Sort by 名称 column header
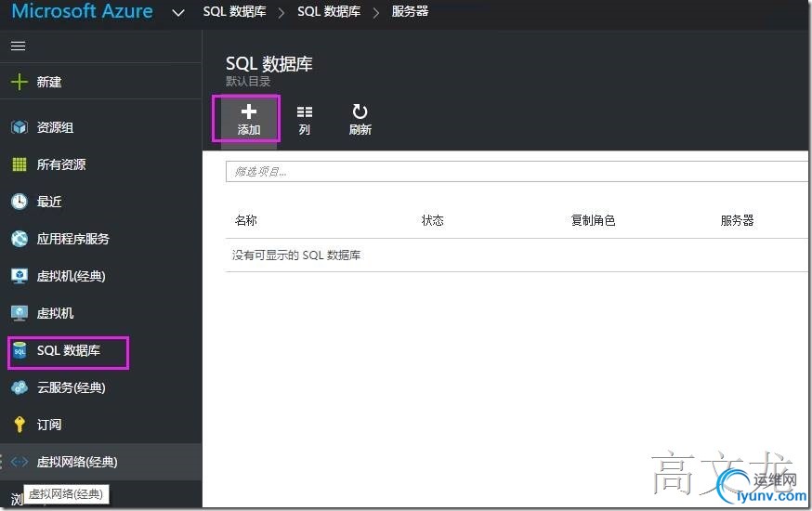 (x=245, y=220)
